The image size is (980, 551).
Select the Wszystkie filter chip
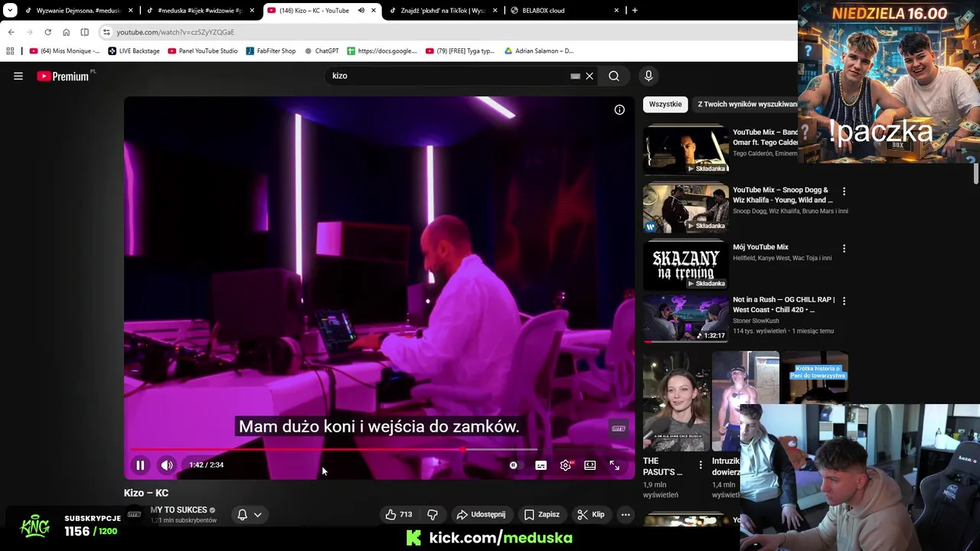coord(665,104)
